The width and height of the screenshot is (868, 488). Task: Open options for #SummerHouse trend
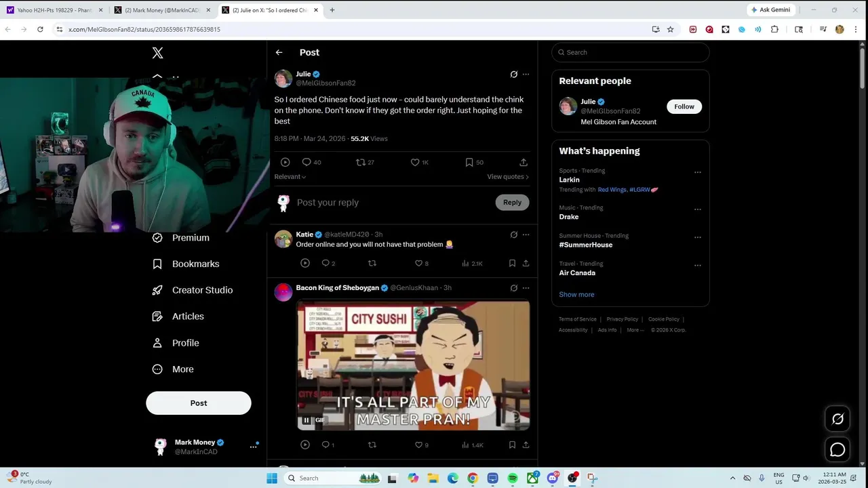(697, 237)
